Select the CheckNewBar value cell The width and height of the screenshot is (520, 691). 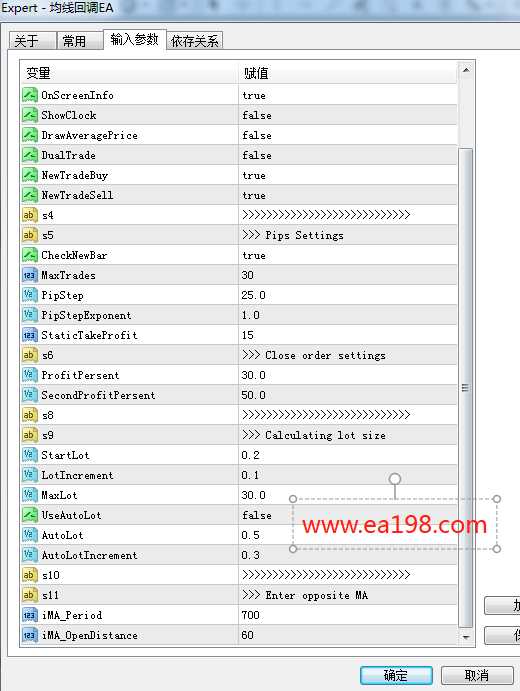point(347,255)
